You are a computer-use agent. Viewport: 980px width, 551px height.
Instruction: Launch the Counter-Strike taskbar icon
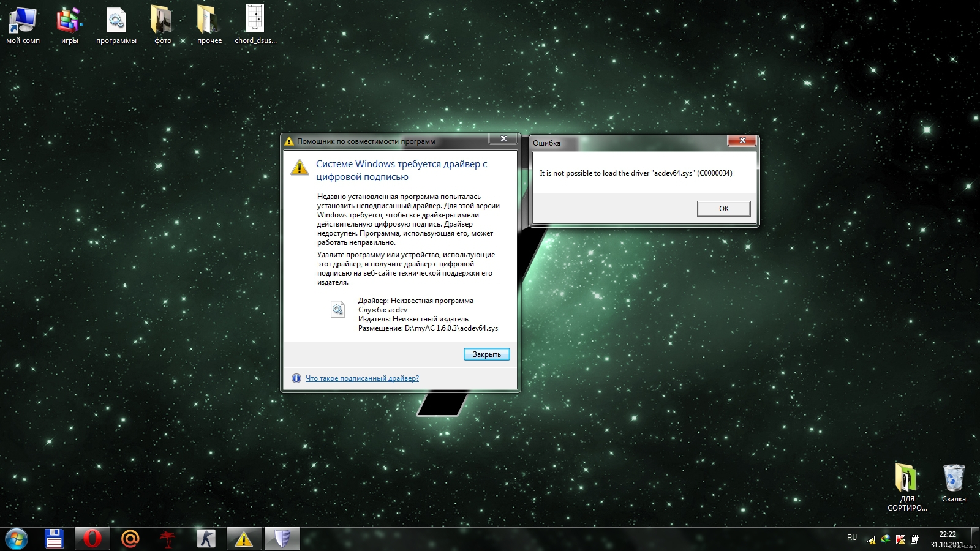click(x=206, y=539)
